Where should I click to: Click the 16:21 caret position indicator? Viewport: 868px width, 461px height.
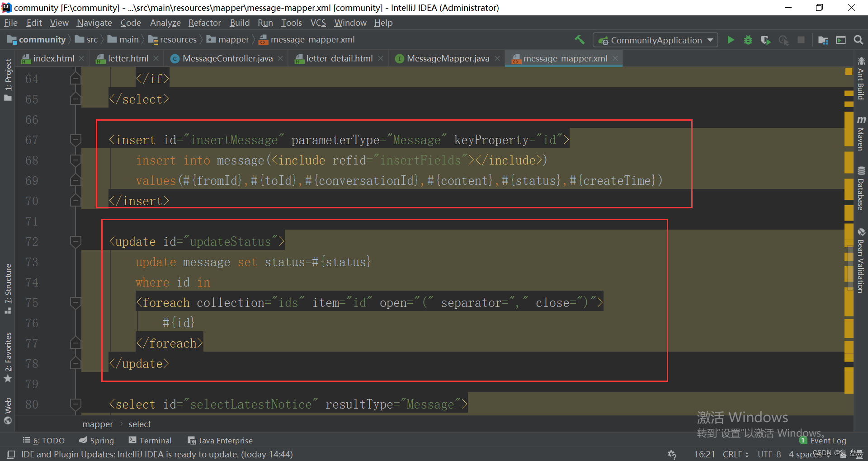(705, 454)
